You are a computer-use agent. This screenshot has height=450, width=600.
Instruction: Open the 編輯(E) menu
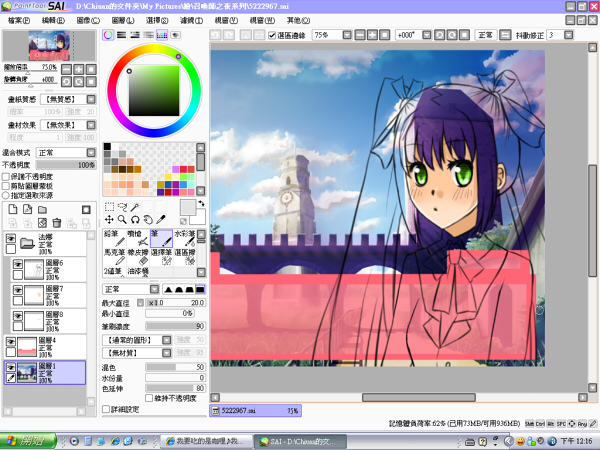[53, 20]
